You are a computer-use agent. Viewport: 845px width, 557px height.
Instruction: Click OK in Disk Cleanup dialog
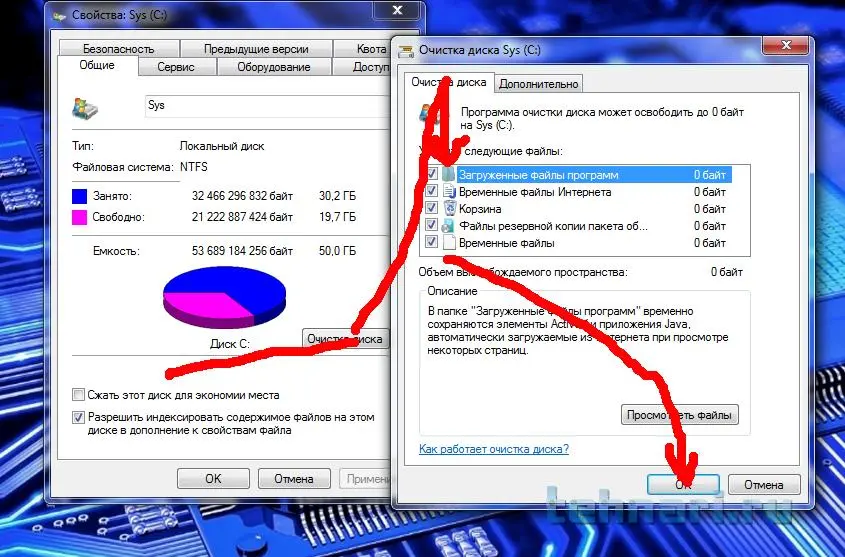click(683, 484)
